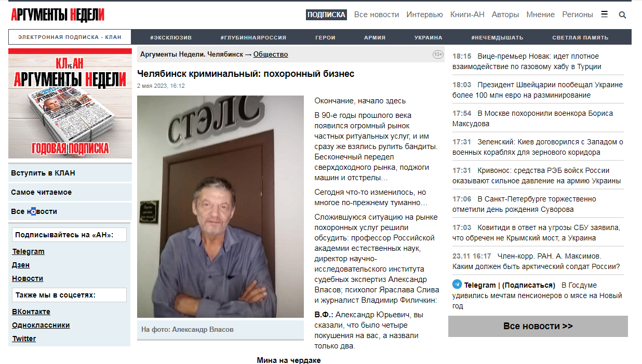The image size is (642, 364).
Task: Click the 13+ age rating badge
Action: click(x=438, y=55)
